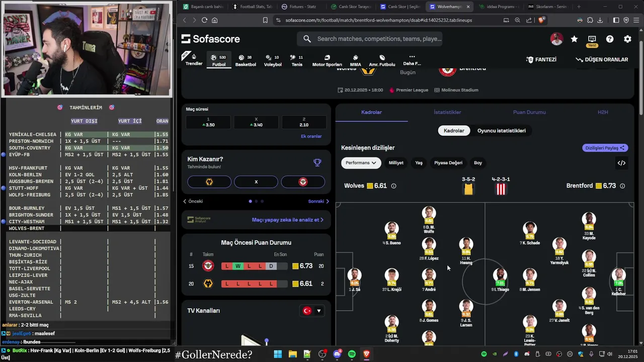This screenshot has width=644, height=362.
Task: Pick the home win odds 3.50
Action: tap(208, 122)
